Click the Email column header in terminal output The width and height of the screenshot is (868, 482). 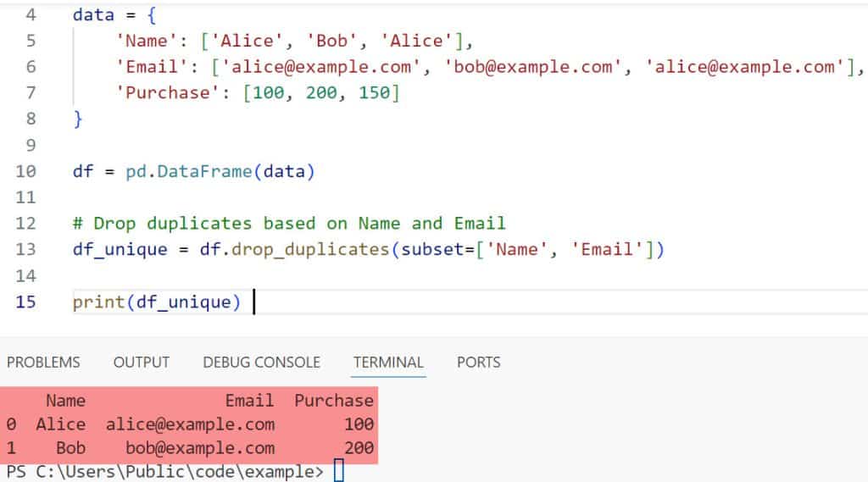click(249, 401)
